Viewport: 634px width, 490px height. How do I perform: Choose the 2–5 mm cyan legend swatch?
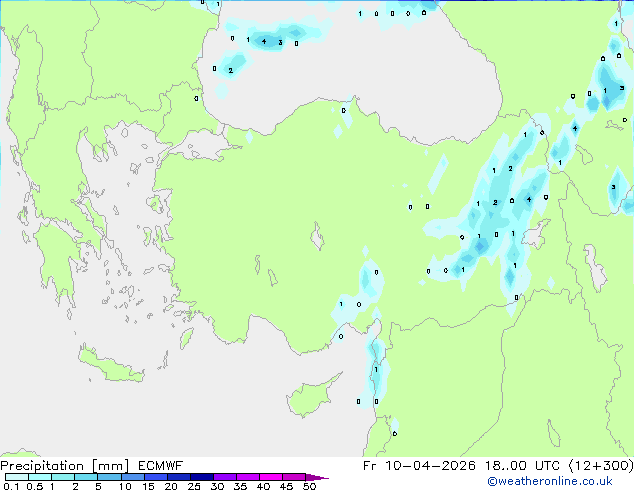pos(86,477)
